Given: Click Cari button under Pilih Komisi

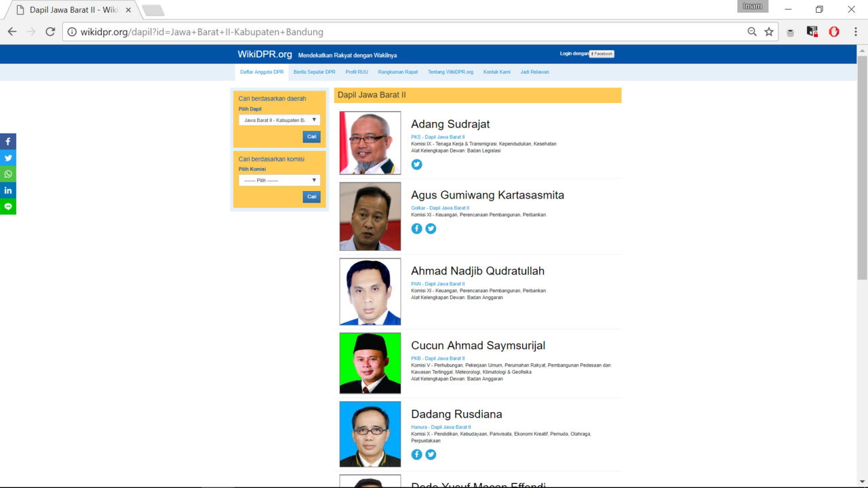Looking at the screenshot, I should (x=311, y=197).
